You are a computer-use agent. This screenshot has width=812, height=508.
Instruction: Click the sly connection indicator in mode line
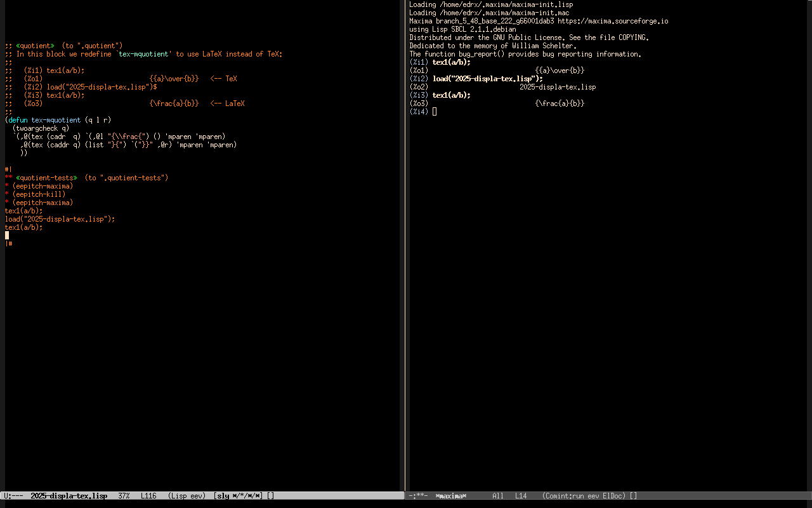[222, 496]
